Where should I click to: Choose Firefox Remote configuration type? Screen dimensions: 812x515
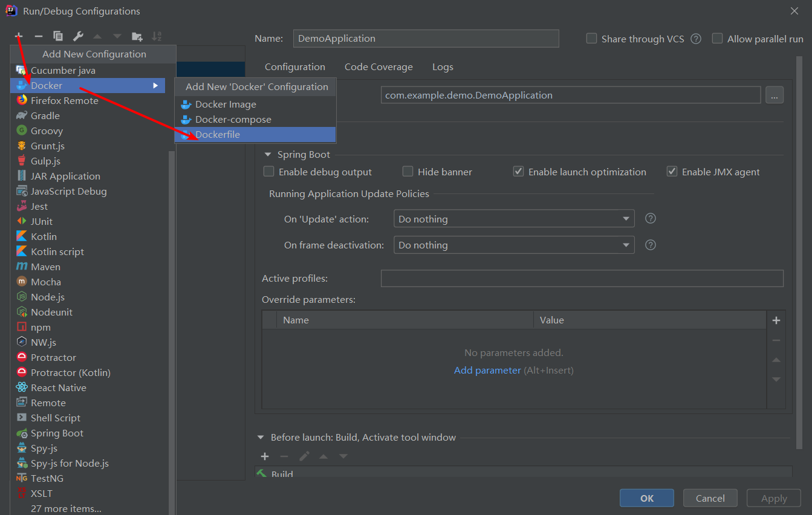click(x=88, y=100)
